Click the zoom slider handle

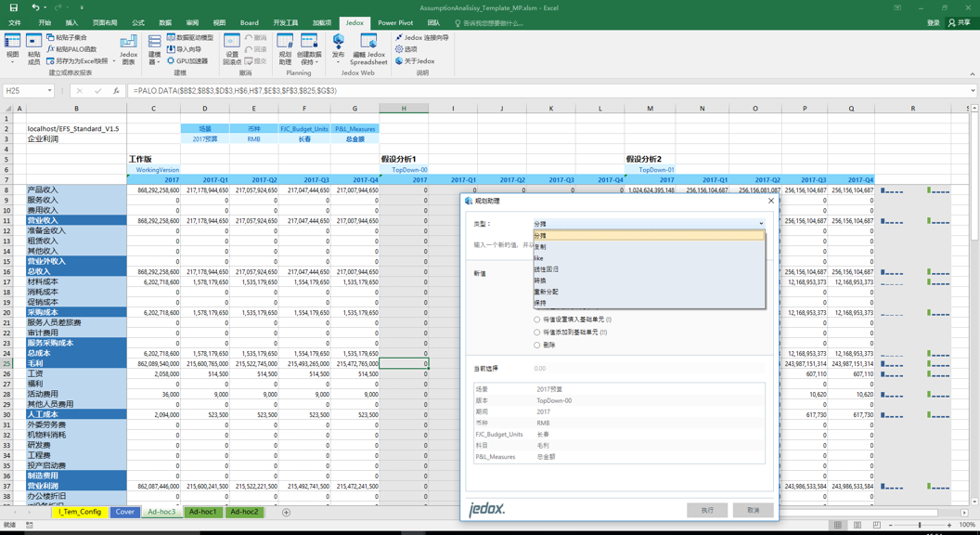coord(920,525)
